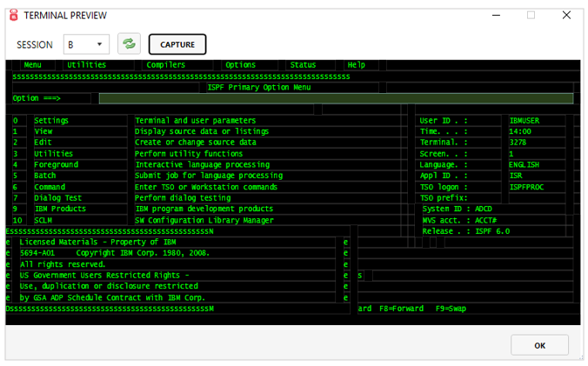The height and width of the screenshot is (366, 588).
Task: Select the 'Batch' option
Action: click(45, 176)
